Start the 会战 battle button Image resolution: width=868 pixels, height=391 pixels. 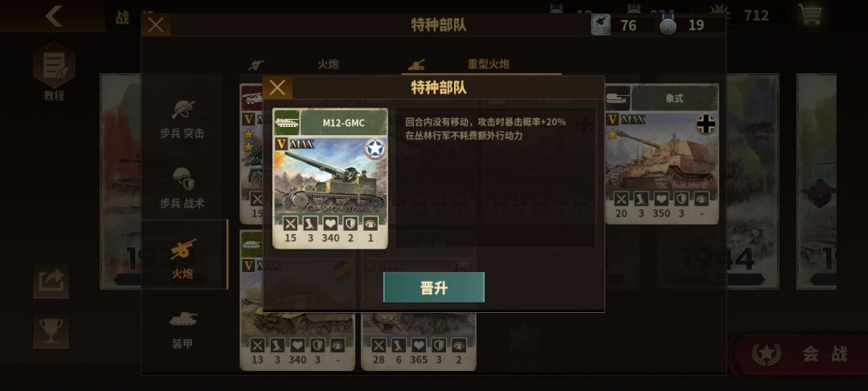tap(800, 353)
